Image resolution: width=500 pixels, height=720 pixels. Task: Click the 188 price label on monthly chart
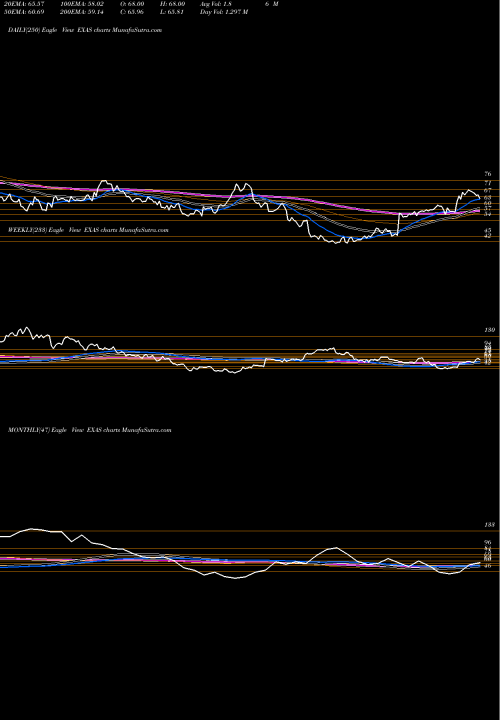(x=489, y=524)
